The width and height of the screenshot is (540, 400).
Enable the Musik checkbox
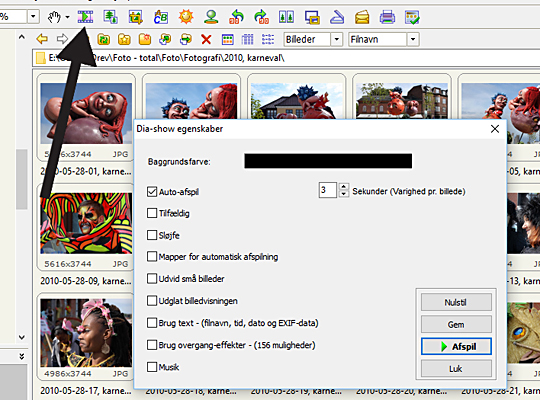152,367
